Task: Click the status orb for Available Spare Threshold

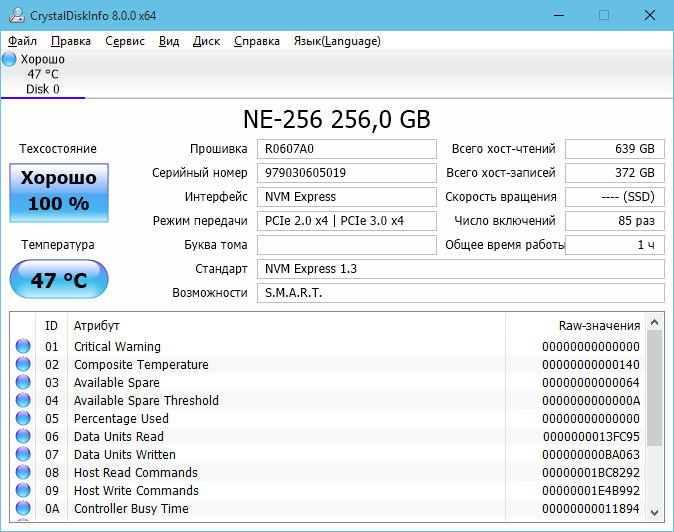Action: tap(23, 400)
